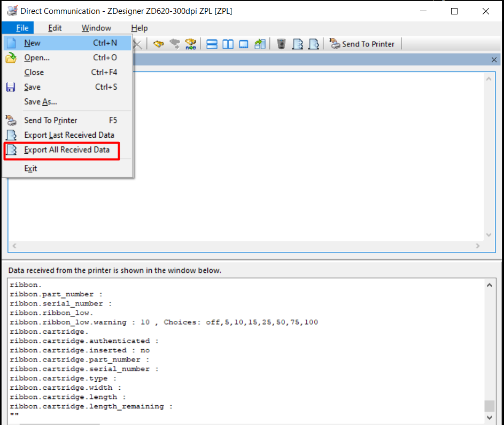Select Export Last Received Data menu item
504x425 pixels.
pos(67,135)
